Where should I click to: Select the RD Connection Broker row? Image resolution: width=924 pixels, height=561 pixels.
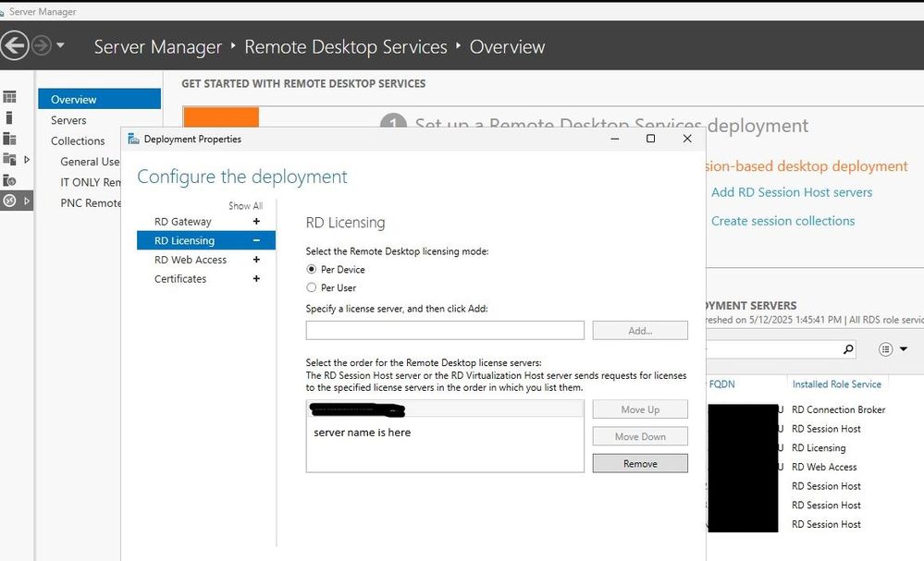click(838, 409)
